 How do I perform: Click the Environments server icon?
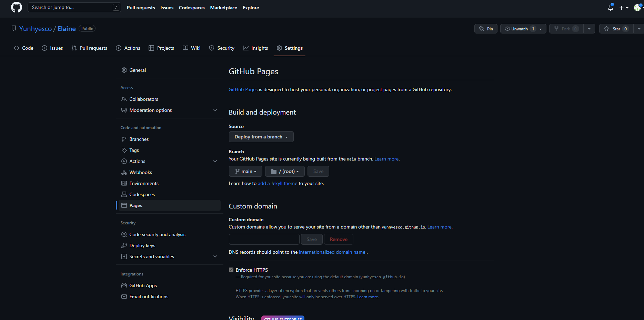pyautogui.click(x=124, y=183)
